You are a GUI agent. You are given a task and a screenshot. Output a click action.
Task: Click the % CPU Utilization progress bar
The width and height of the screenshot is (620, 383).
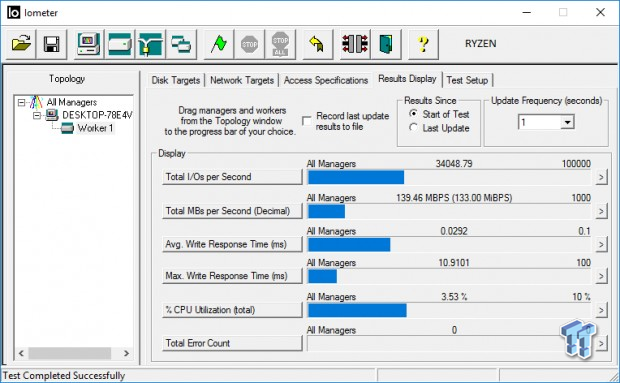(x=449, y=310)
